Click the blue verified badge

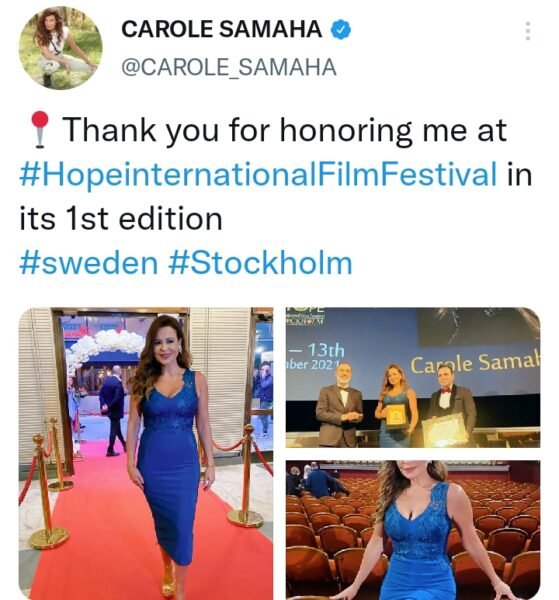point(341,29)
